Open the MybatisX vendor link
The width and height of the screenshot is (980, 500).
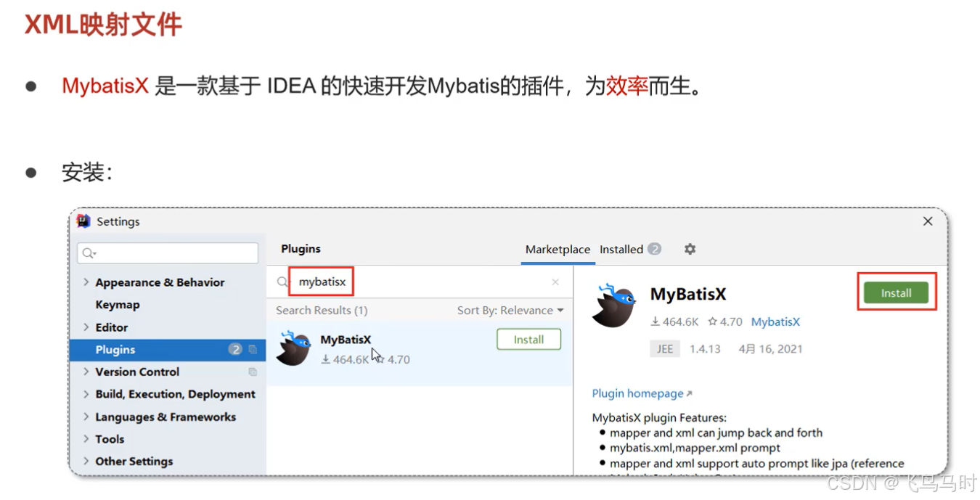coord(775,321)
